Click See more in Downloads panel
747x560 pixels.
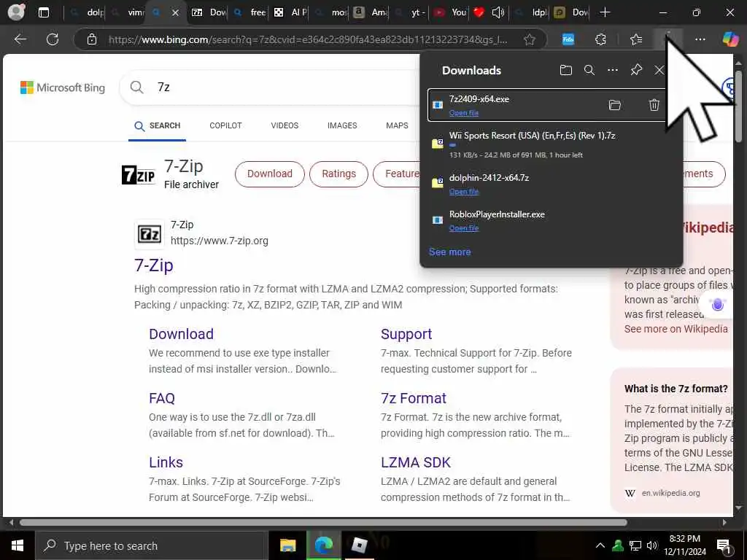point(449,252)
